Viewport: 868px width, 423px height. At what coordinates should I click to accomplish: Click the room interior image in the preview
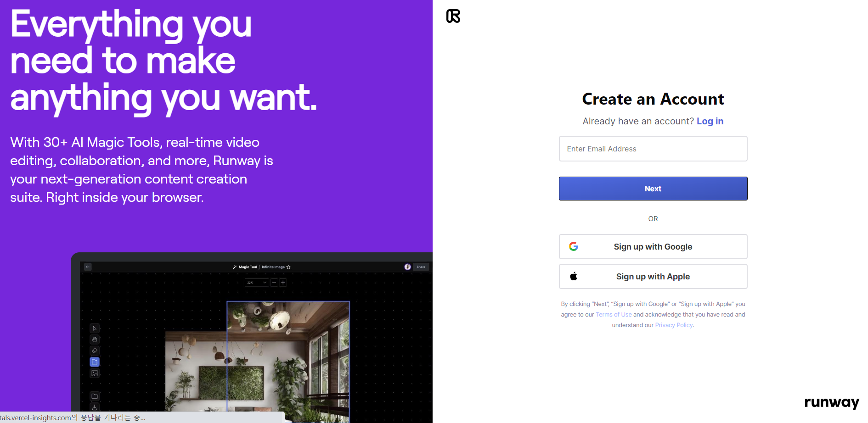coord(258,362)
